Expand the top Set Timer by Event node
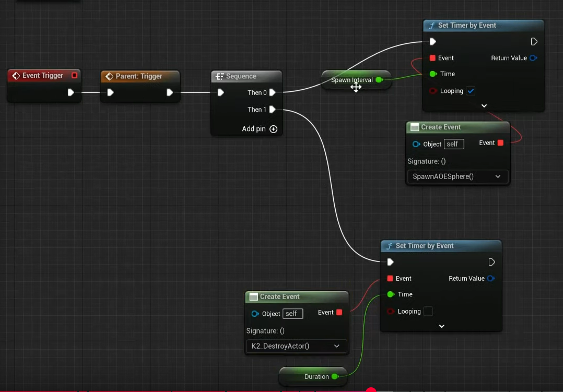This screenshot has width=563, height=392. pos(484,105)
